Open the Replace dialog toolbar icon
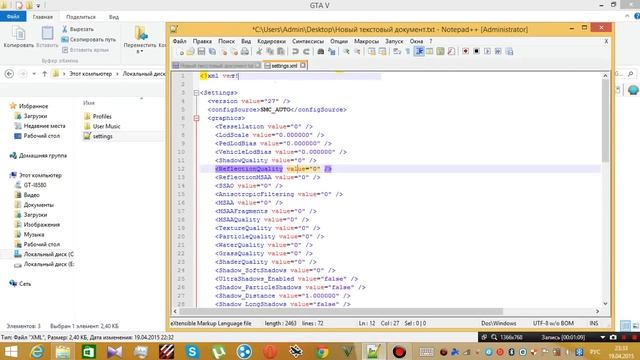The image size is (640, 360). point(332,51)
